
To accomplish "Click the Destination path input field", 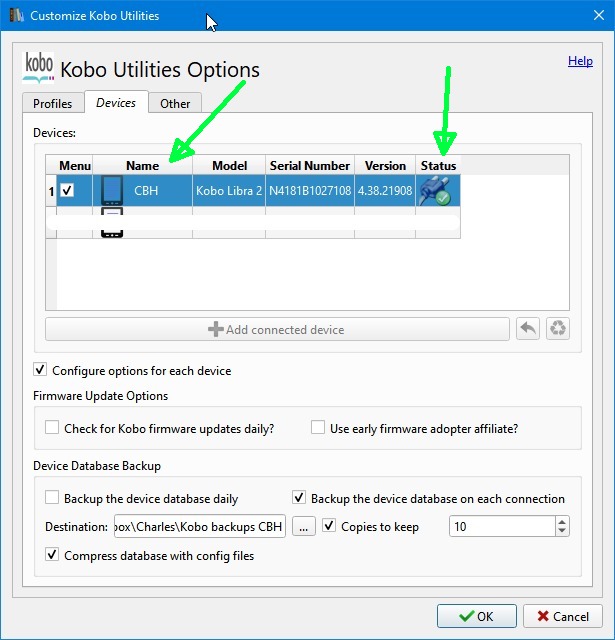I will coord(200,526).
